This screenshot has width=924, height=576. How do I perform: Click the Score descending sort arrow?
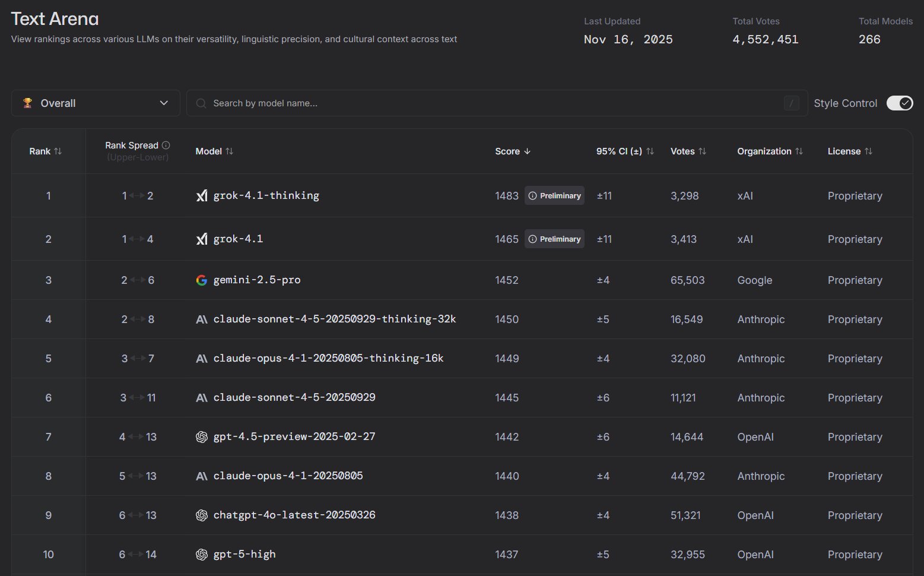527,151
